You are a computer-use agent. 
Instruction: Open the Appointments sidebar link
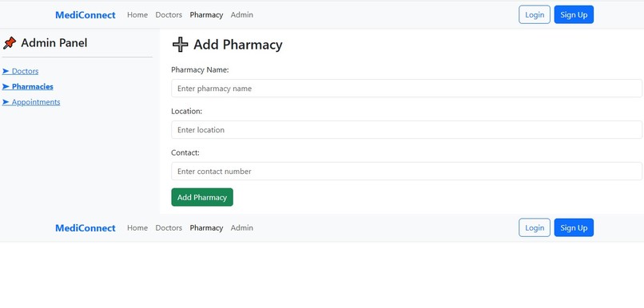click(x=31, y=102)
